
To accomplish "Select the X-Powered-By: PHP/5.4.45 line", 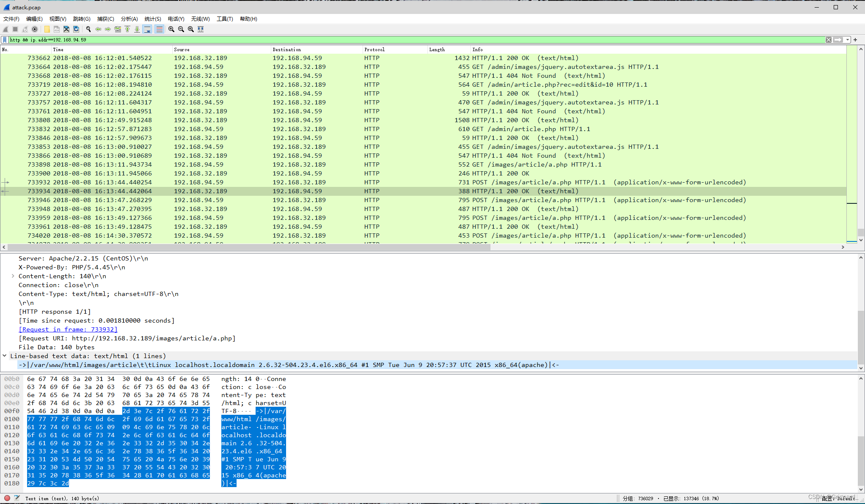I will pyautogui.click(x=72, y=267).
